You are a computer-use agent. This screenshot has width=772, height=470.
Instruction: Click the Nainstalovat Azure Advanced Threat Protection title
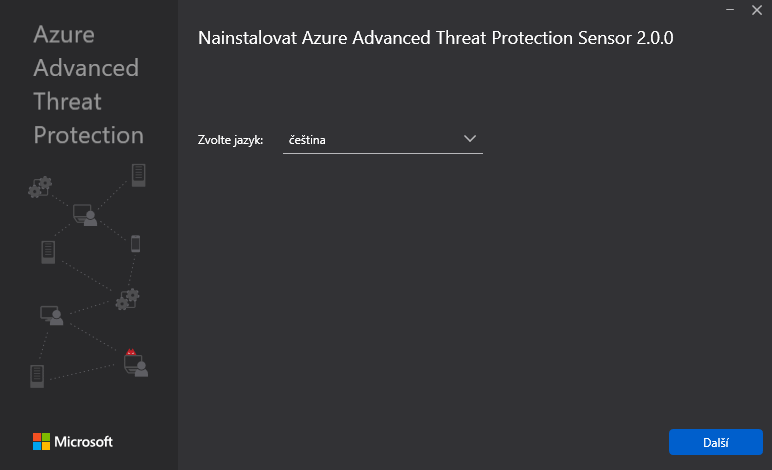437,39
